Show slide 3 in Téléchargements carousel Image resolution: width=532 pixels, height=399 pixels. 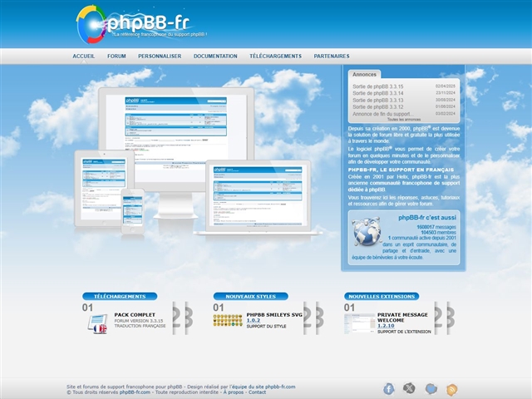pos(190,318)
